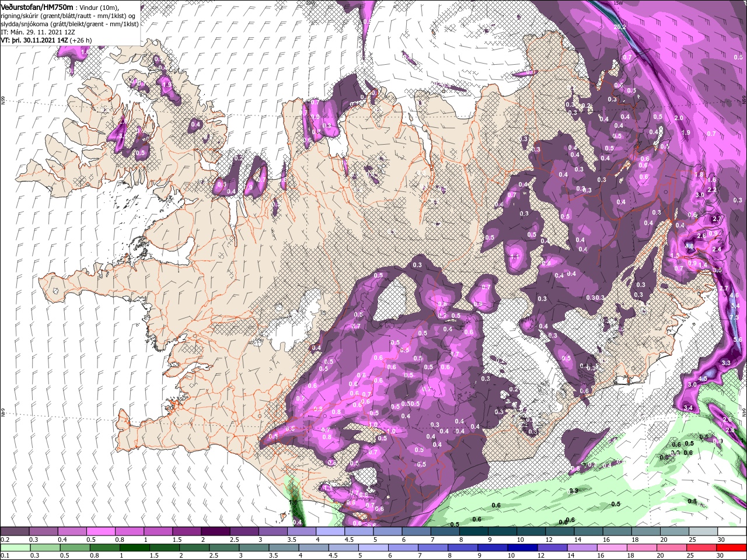Pick the red rain swatch between 25 and 30

click(703, 547)
